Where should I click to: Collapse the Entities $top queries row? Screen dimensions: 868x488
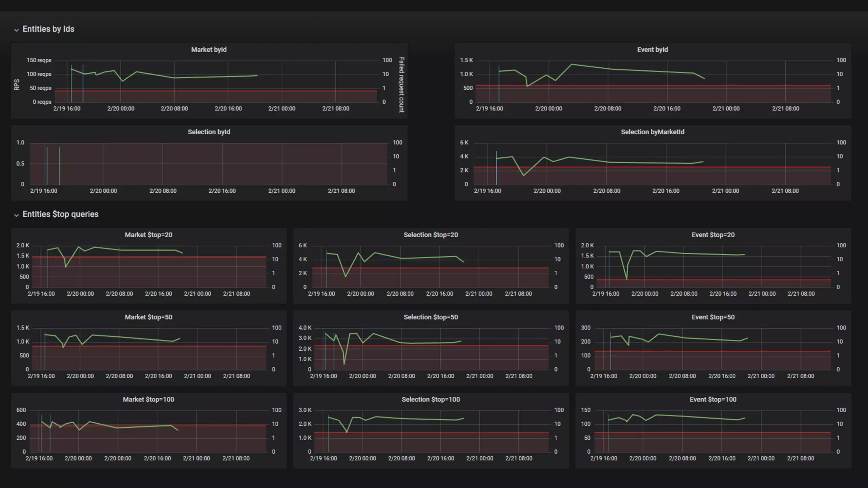pyautogui.click(x=16, y=215)
